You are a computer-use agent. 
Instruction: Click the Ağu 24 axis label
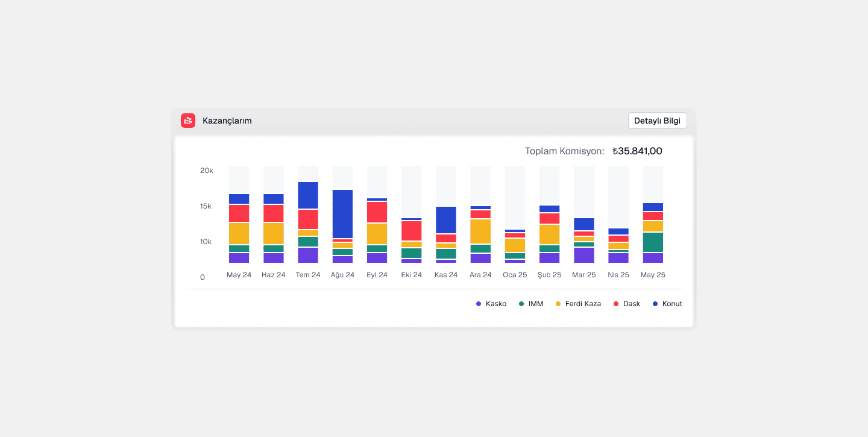pyautogui.click(x=342, y=275)
